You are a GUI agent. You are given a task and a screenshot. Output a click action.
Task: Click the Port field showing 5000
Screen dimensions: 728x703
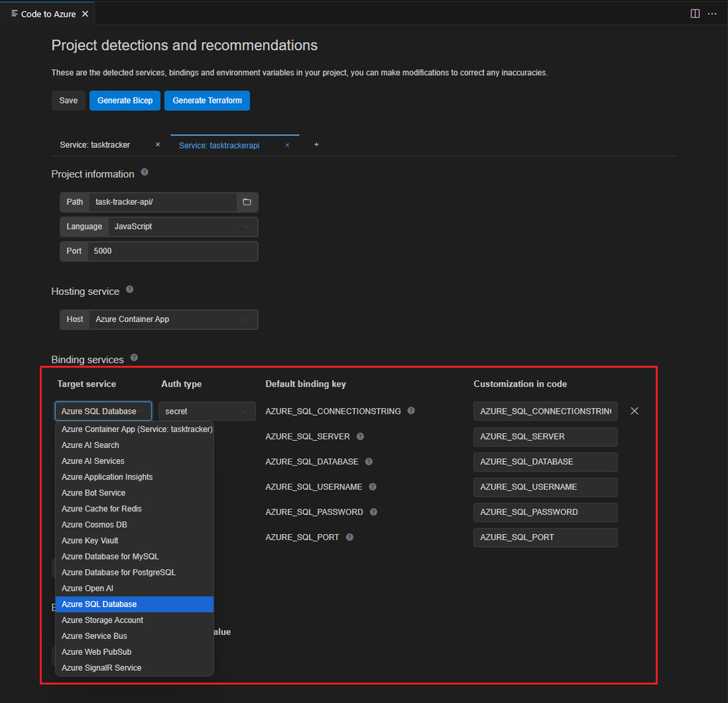pyautogui.click(x=173, y=251)
